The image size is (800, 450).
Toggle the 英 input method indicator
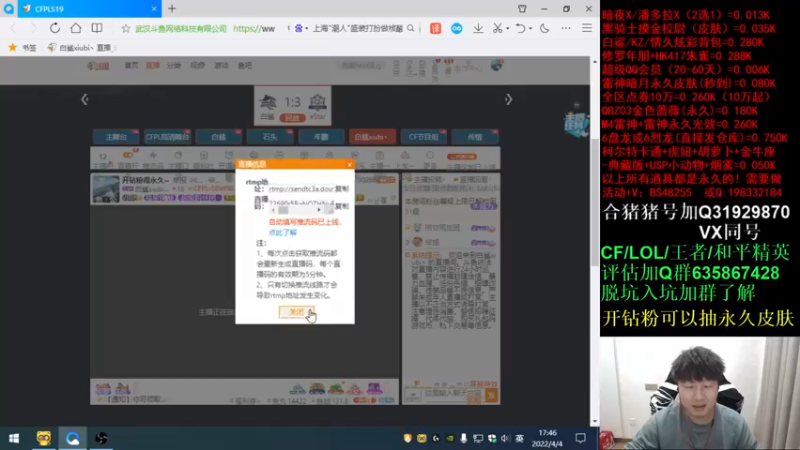tap(519, 438)
